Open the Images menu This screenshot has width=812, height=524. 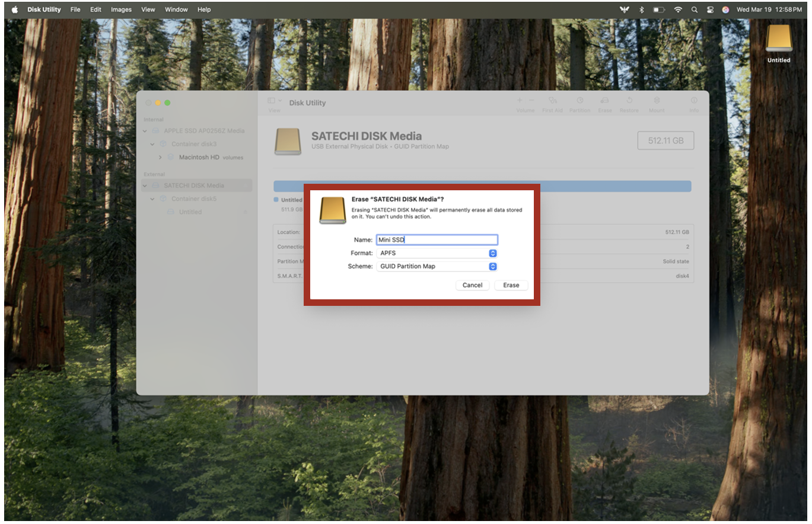point(121,9)
